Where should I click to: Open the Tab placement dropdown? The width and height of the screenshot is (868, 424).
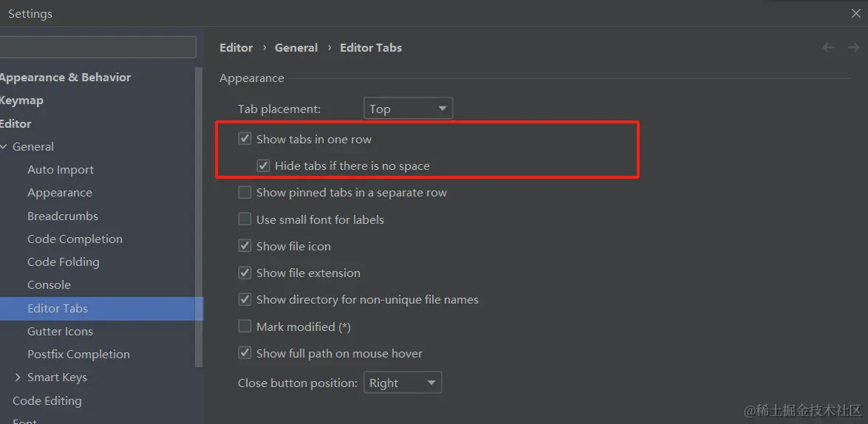pos(408,109)
